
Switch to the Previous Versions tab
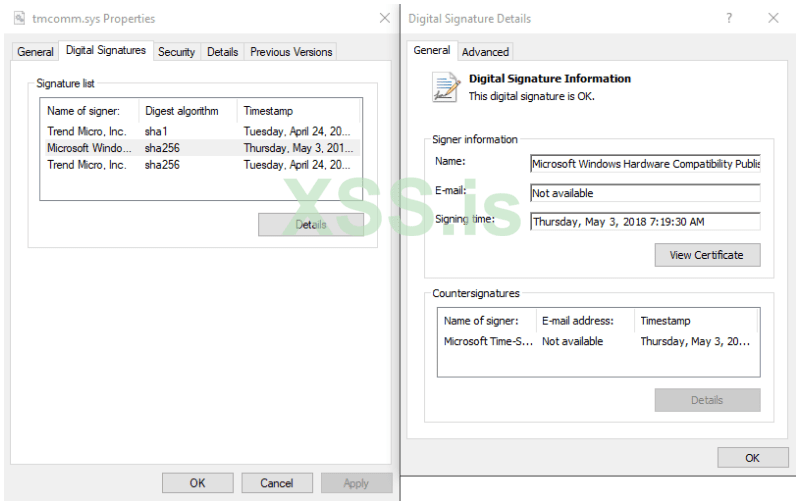(x=291, y=52)
